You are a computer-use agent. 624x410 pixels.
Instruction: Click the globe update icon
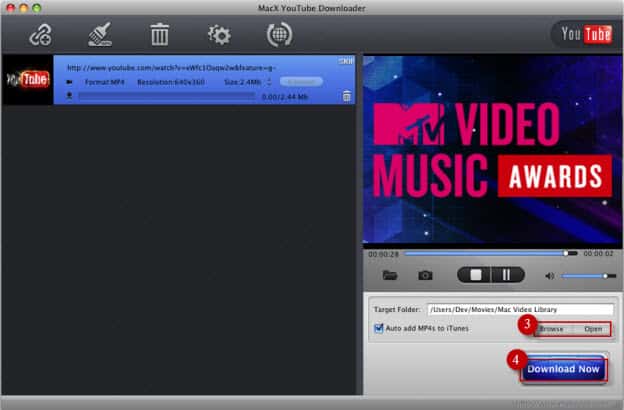(279, 35)
